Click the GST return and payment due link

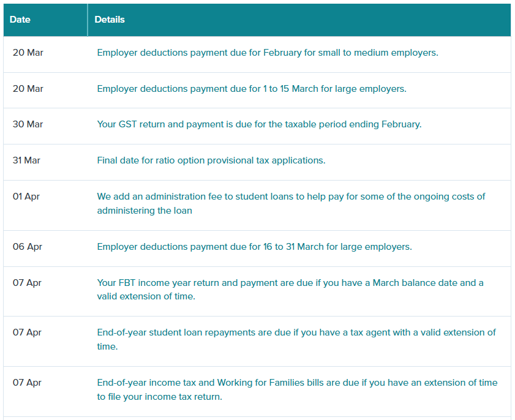tap(259, 124)
